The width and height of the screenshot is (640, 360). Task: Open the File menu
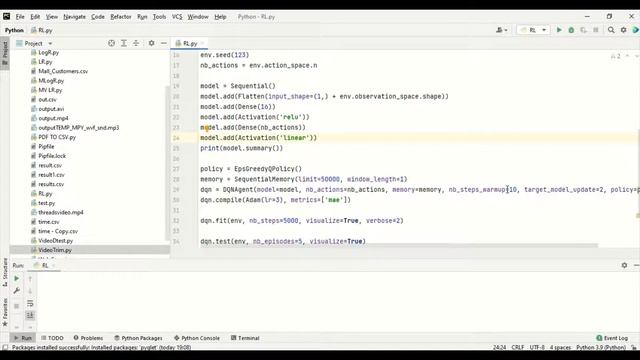tap(20, 17)
